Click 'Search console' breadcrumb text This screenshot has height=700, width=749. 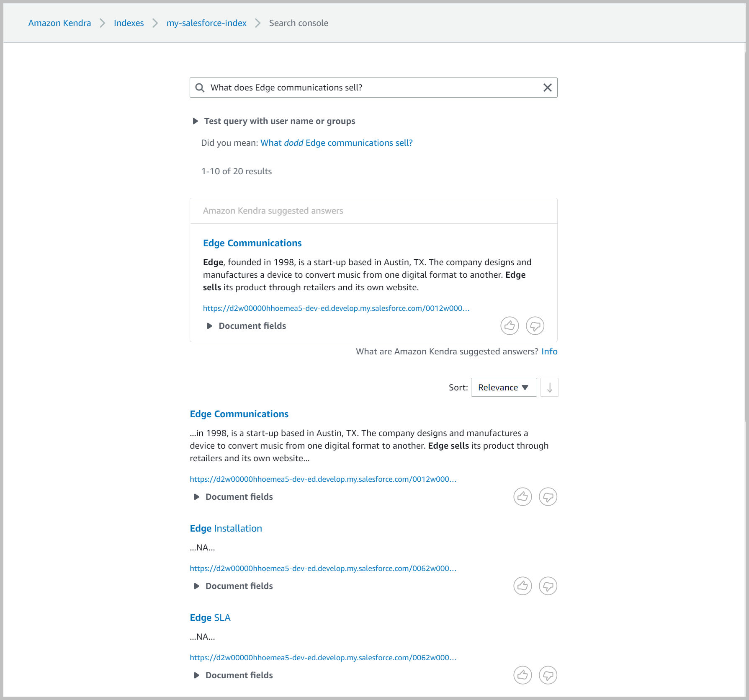[299, 23]
